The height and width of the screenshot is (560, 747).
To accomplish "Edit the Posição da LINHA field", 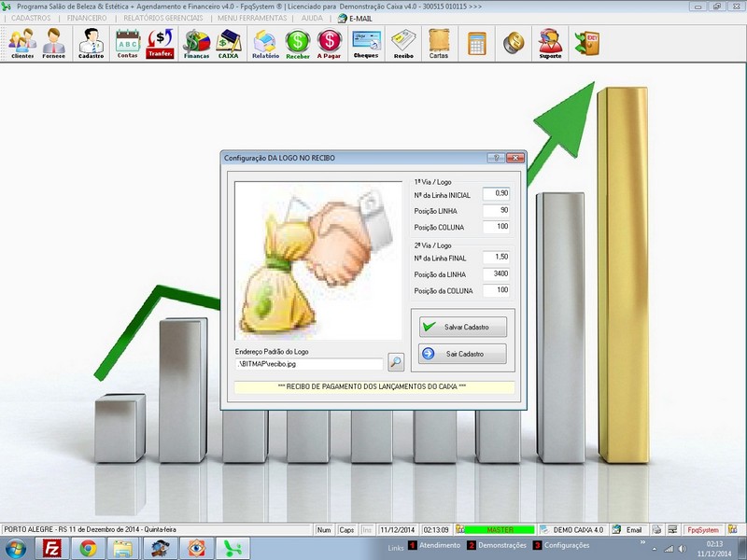I will [496, 273].
